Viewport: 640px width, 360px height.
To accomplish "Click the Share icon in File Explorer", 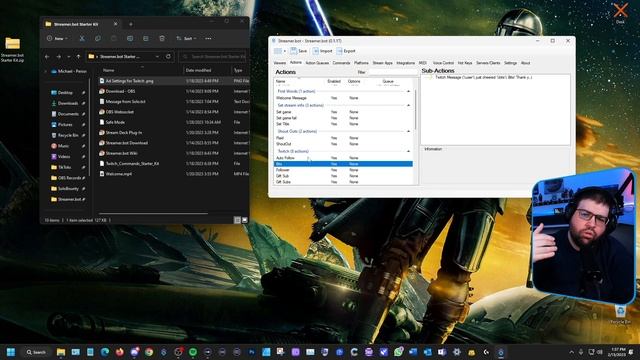I will [x=146, y=38].
